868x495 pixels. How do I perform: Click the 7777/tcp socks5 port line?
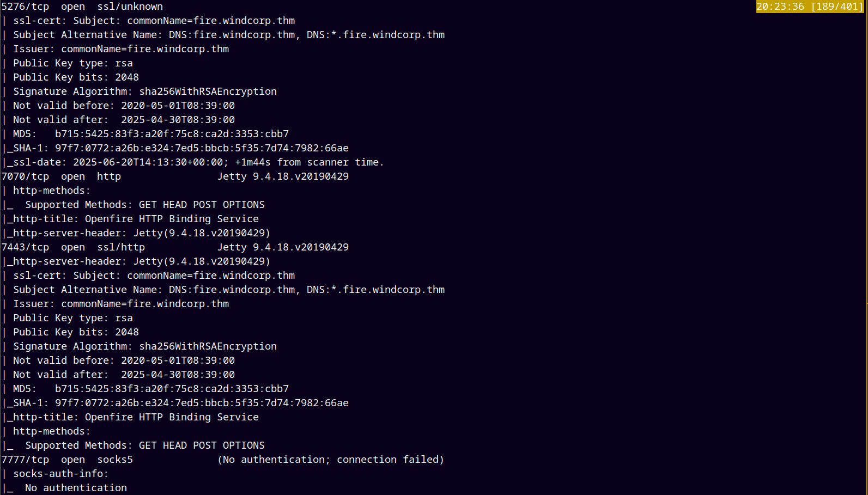coord(223,460)
